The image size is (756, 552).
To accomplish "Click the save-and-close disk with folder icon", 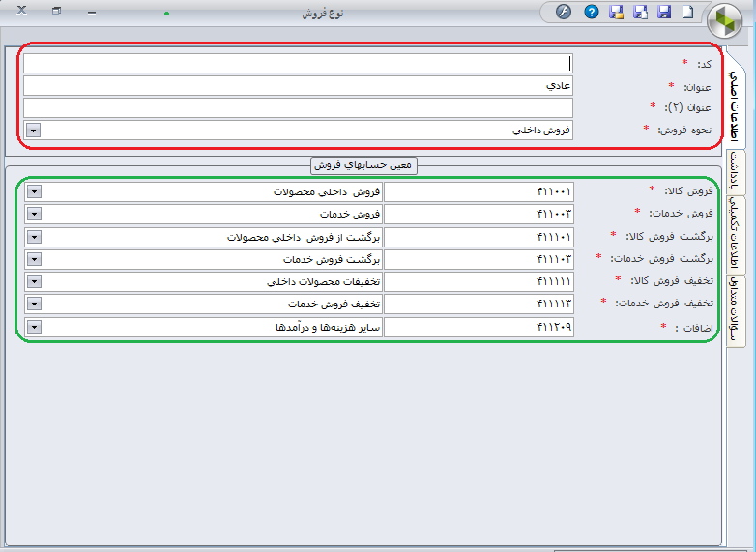I will pos(616,12).
